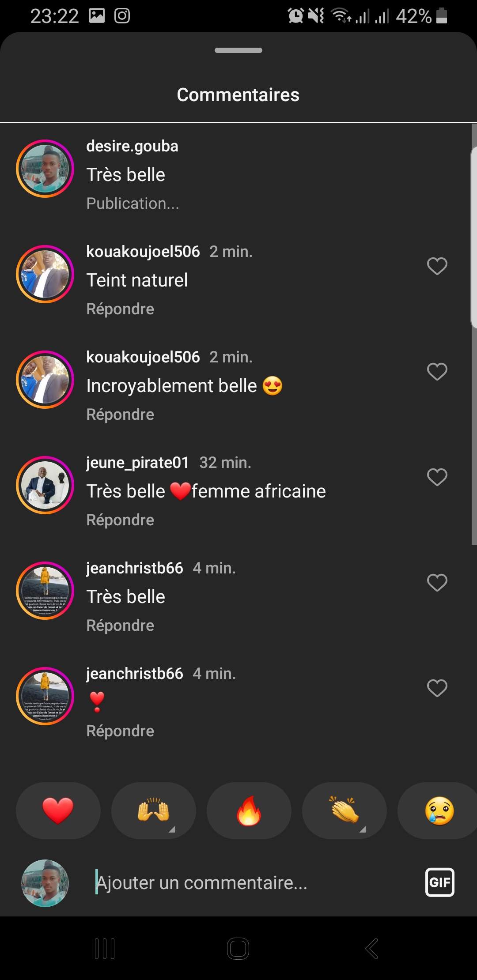Tap the Android back navigation button
Image resolution: width=477 pixels, height=980 pixels.
coord(371,948)
